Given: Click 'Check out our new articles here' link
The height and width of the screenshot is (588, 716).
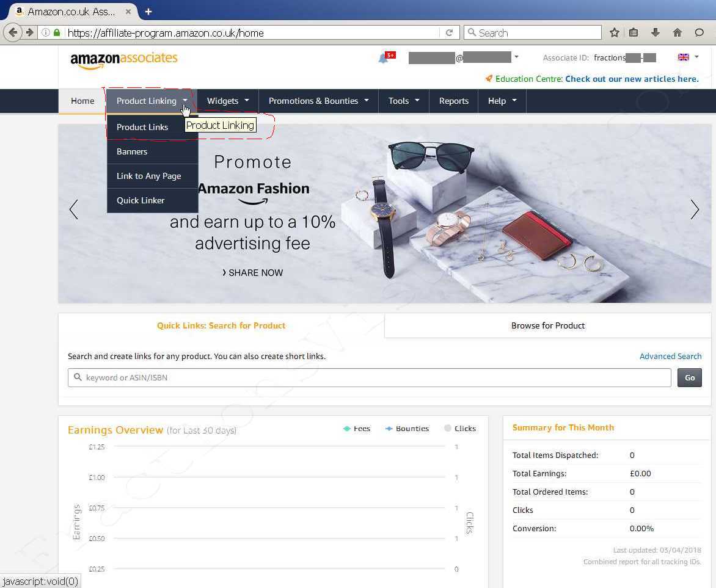Looking at the screenshot, I should point(632,79).
